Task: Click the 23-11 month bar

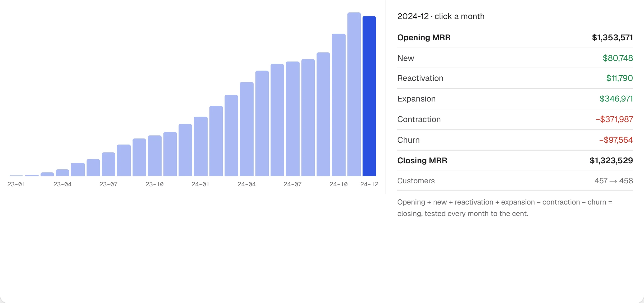Action: click(x=170, y=154)
